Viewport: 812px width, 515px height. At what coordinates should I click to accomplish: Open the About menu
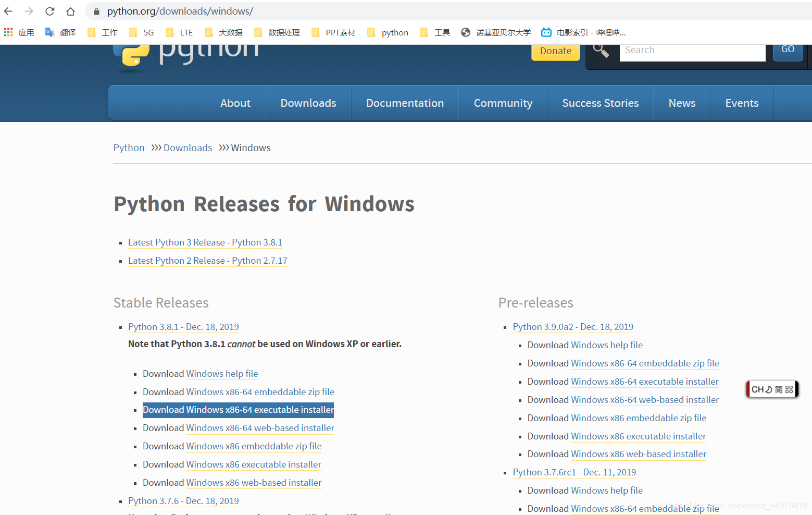pos(235,103)
